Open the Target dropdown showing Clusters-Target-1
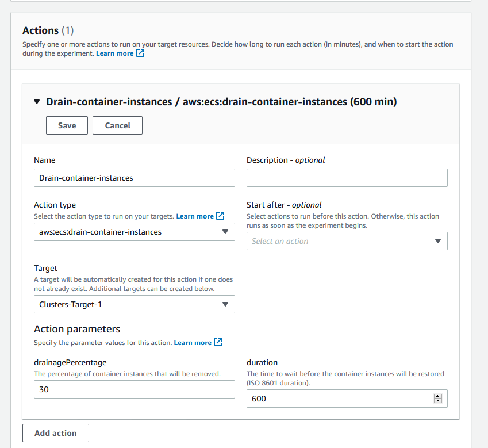The width and height of the screenshot is (488, 448). coord(135,304)
